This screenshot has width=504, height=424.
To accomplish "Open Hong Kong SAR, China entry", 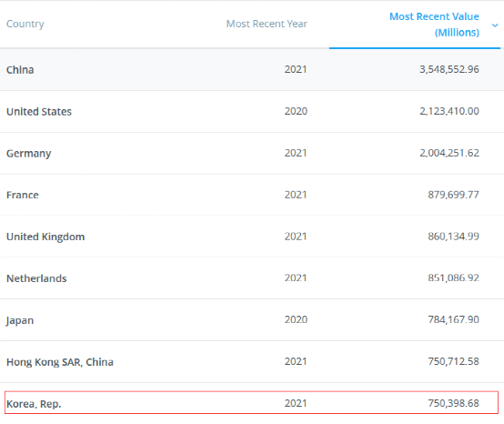I will [60, 362].
